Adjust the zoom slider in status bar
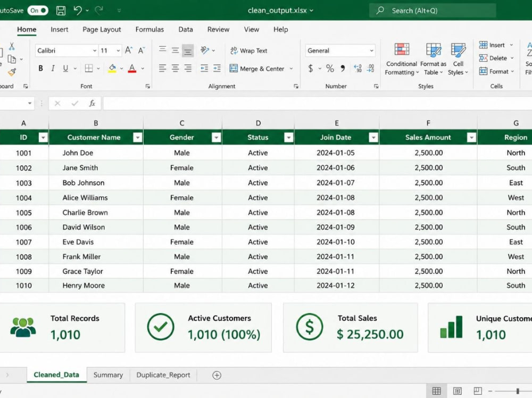The height and width of the screenshot is (398, 532). 518,391
